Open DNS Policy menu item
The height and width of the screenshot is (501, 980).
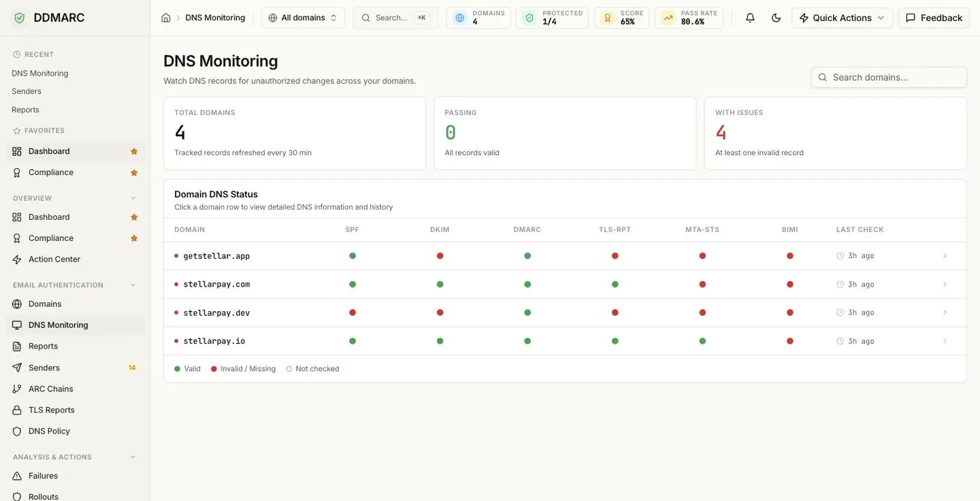point(75,432)
